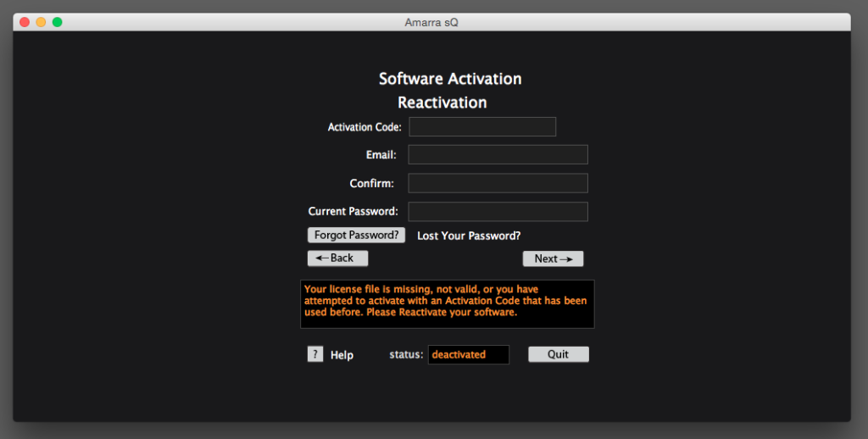This screenshot has width=868, height=439.
Task: Click the Lost Your Password? text
Action: pyautogui.click(x=469, y=236)
